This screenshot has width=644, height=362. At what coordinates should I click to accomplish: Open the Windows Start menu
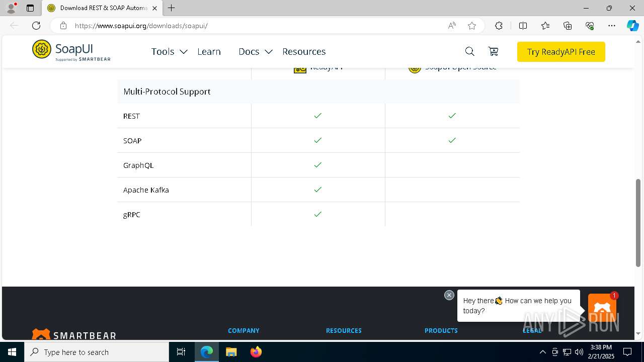click(12, 352)
